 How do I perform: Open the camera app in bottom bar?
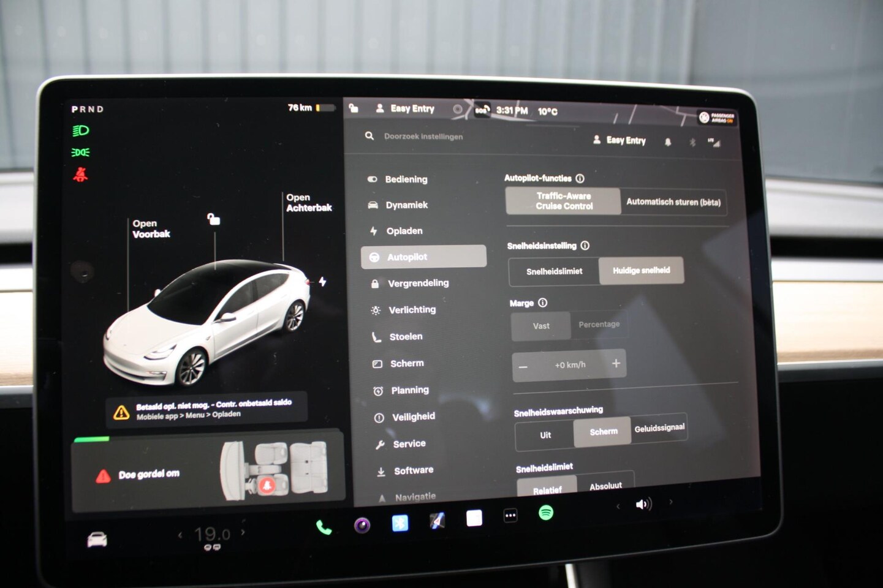tap(362, 526)
